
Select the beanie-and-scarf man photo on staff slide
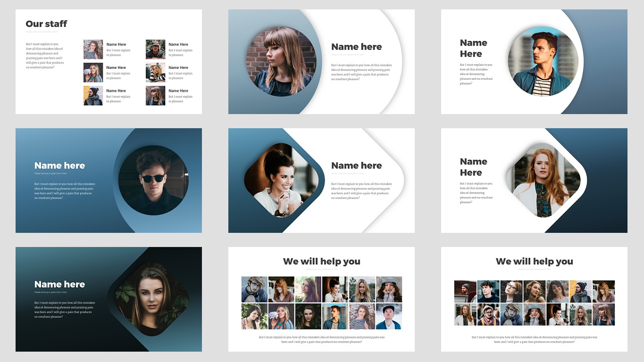click(93, 96)
